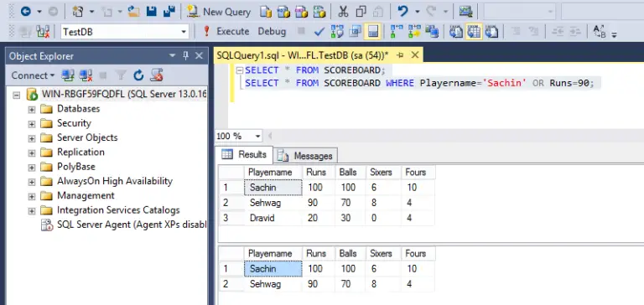Viewport: 644px width, 305px height.
Task: Click the Disconnect icon in Object Explorer
Action: point(86,75)
